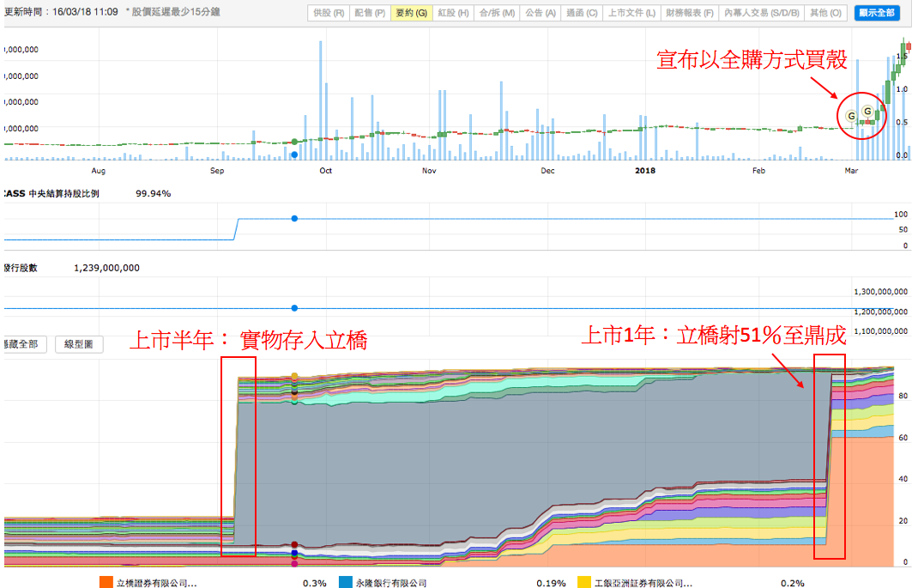Click the left G event marker on price chart

[x=851, y=116]
